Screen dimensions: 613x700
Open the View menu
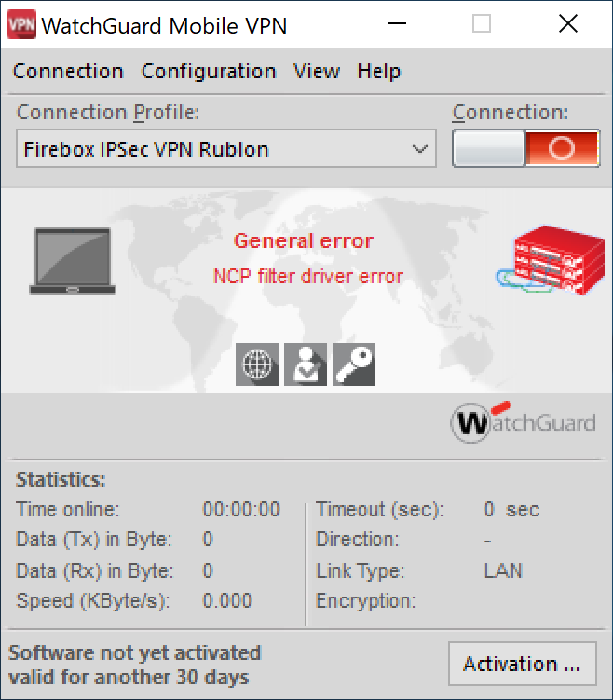coord(317,72)
